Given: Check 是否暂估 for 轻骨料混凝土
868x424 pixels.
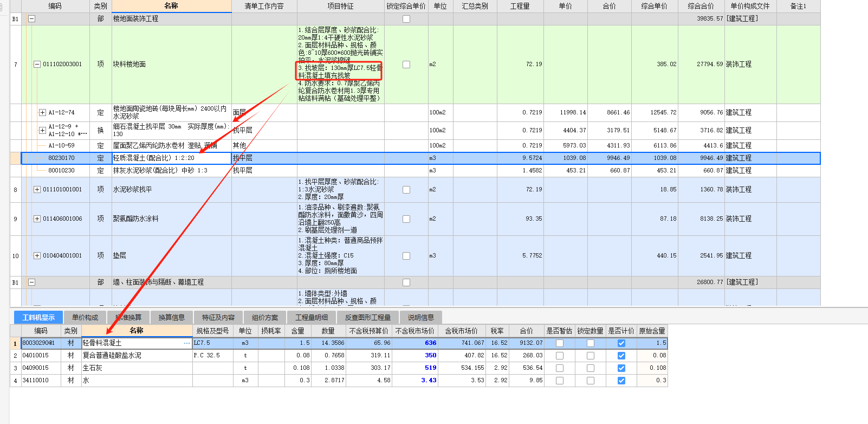Looking at the screenshot, I should tap(560, 343).
